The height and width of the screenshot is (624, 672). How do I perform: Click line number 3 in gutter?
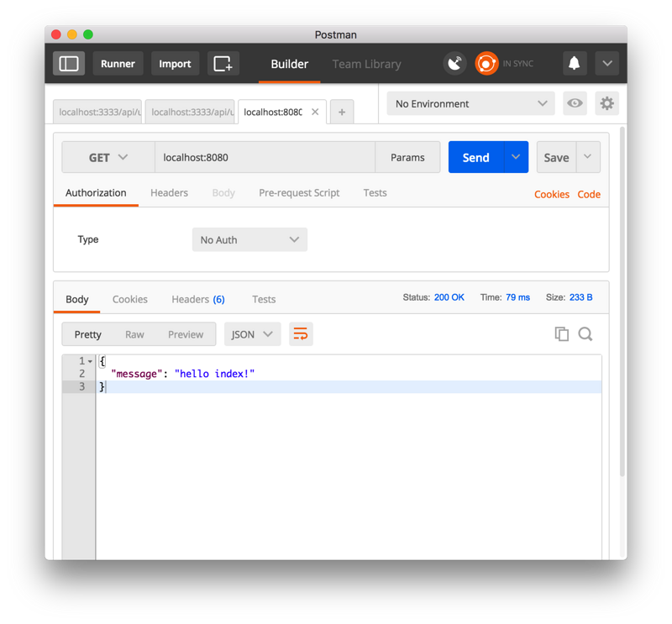(81, 386)
